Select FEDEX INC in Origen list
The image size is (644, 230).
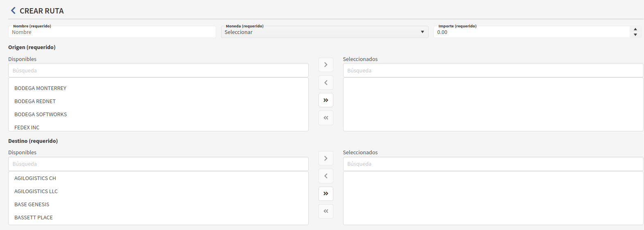coord(27,127)
